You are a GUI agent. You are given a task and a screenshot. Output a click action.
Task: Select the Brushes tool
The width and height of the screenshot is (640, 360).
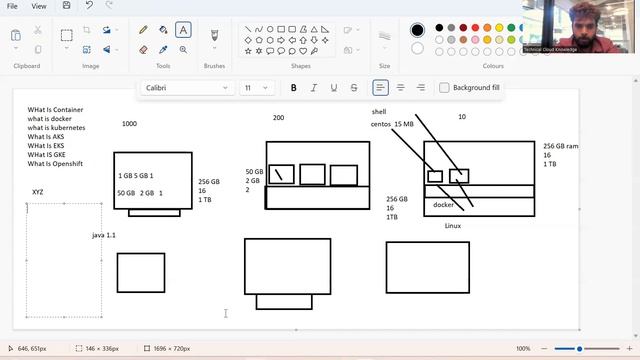pos(214,35)
